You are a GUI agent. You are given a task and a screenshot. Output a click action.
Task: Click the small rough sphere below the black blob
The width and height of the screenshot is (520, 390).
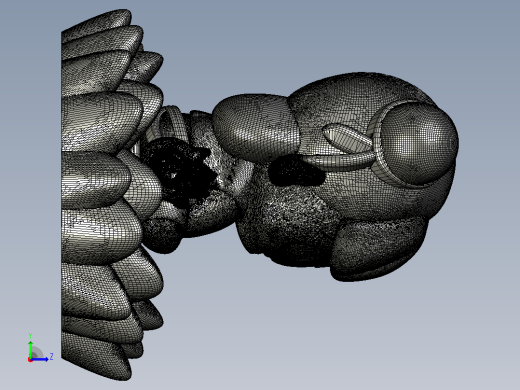coord(162,235)
